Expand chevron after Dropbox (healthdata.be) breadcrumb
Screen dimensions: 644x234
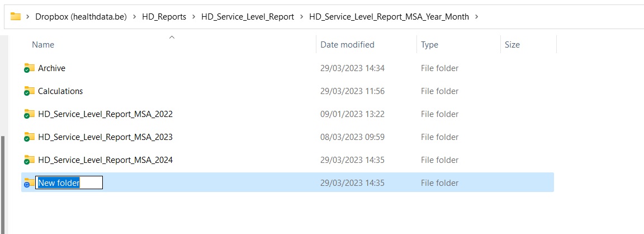click(x=135, y=17)
